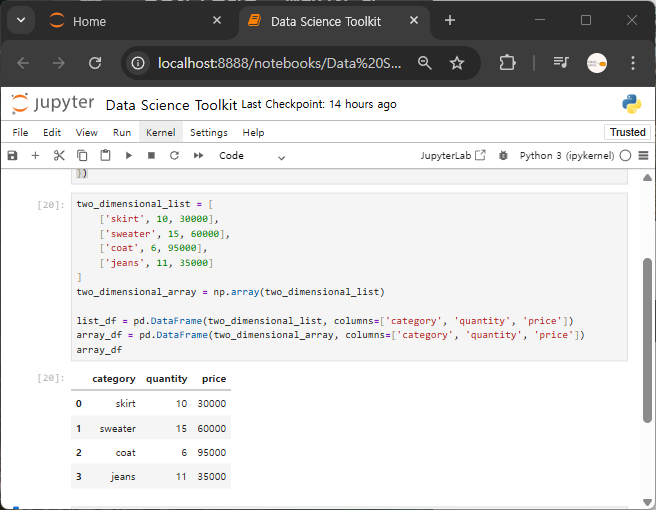Open the File menu
This screenshot has width=656, height=510.
[20, 133]
